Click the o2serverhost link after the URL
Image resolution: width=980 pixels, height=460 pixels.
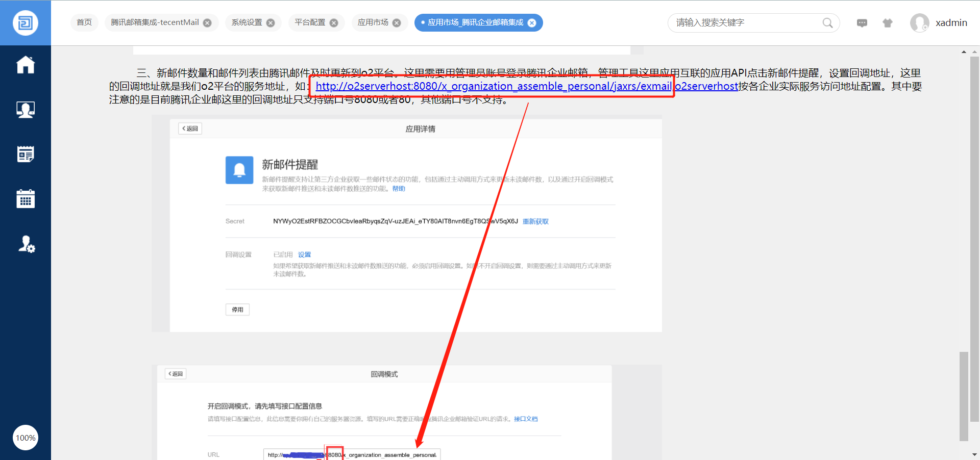(707, 86)
